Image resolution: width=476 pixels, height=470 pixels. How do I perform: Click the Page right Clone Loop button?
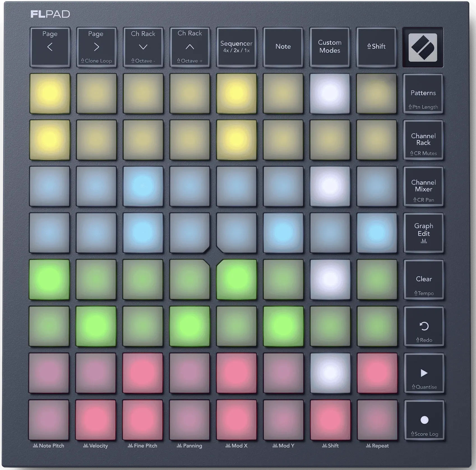coord(96,47)
